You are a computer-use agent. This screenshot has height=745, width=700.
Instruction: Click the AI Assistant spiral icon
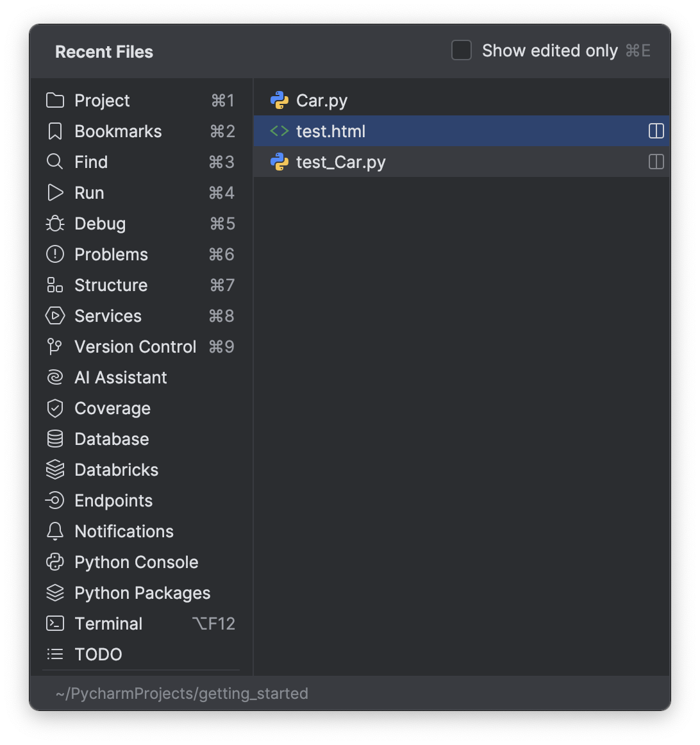point(55,378)
